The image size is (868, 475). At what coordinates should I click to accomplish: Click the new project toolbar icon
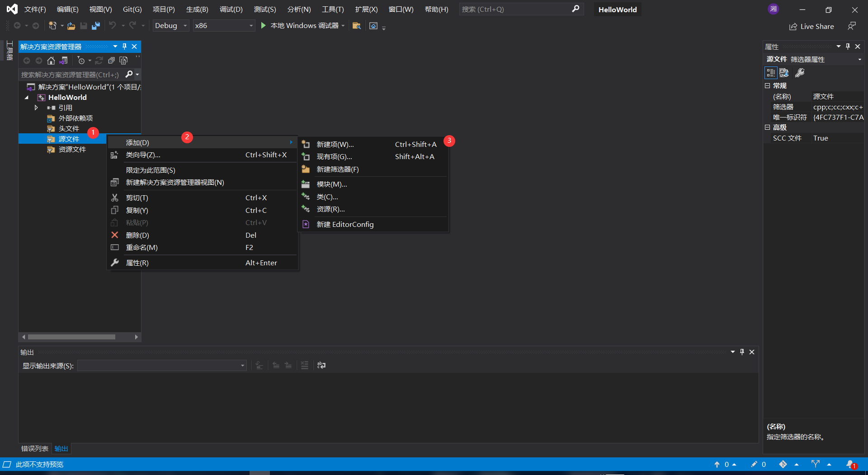[x=53, y=26]
